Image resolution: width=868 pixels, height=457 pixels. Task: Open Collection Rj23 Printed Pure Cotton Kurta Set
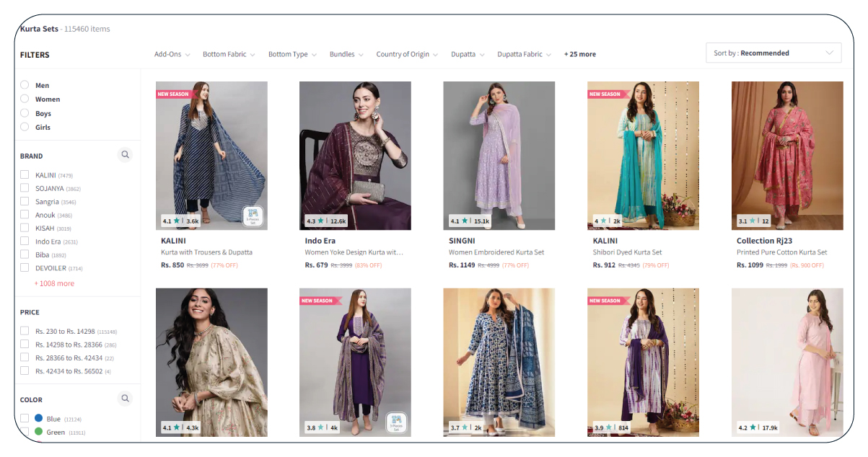pyautogui.click(x=781, y=252)
